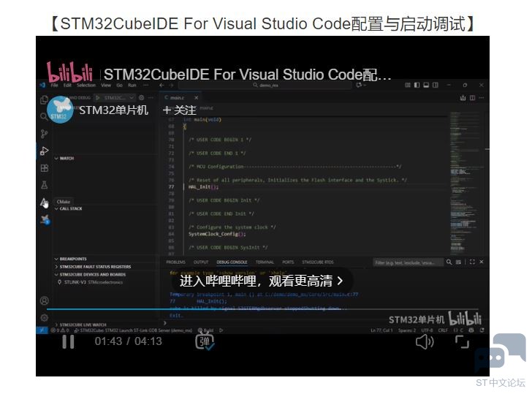This screenshot has height=394, width=532.
Task: Switch to the STM32CUBE RTOS tab
Action: tap(318, 262)
